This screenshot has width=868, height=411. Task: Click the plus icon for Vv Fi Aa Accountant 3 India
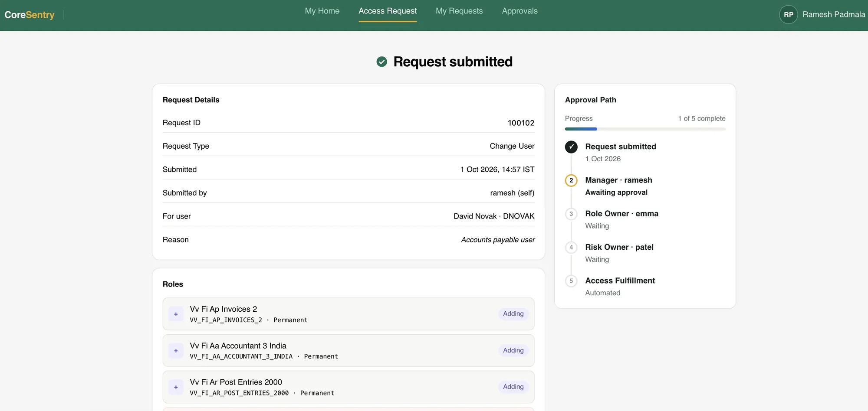(176, 351)
